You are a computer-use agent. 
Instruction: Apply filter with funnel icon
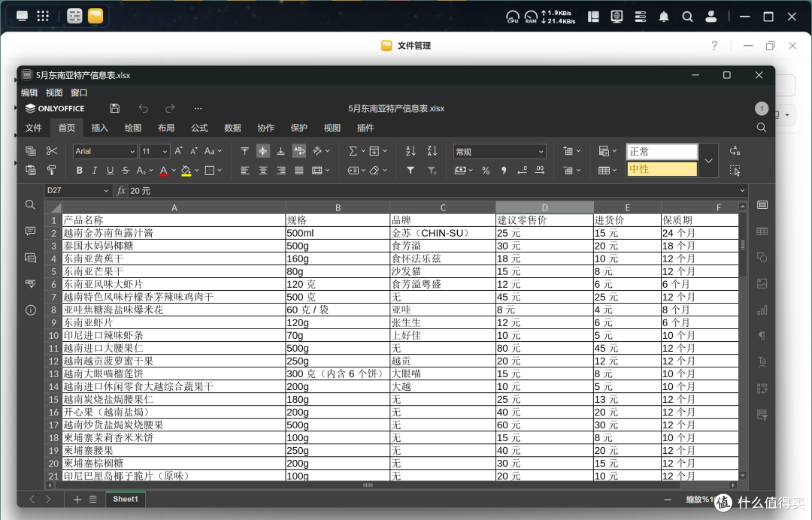[411, 171]
